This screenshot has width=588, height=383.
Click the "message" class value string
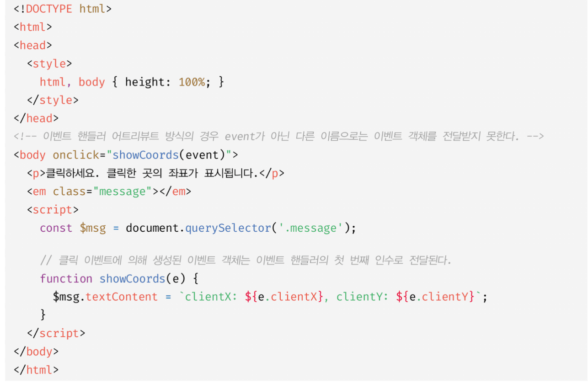click(122, 191)
